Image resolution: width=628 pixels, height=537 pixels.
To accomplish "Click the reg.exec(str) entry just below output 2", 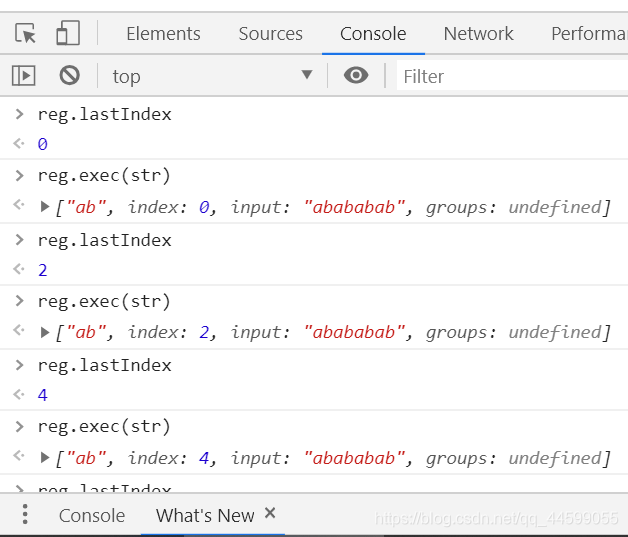I will 104,301.
